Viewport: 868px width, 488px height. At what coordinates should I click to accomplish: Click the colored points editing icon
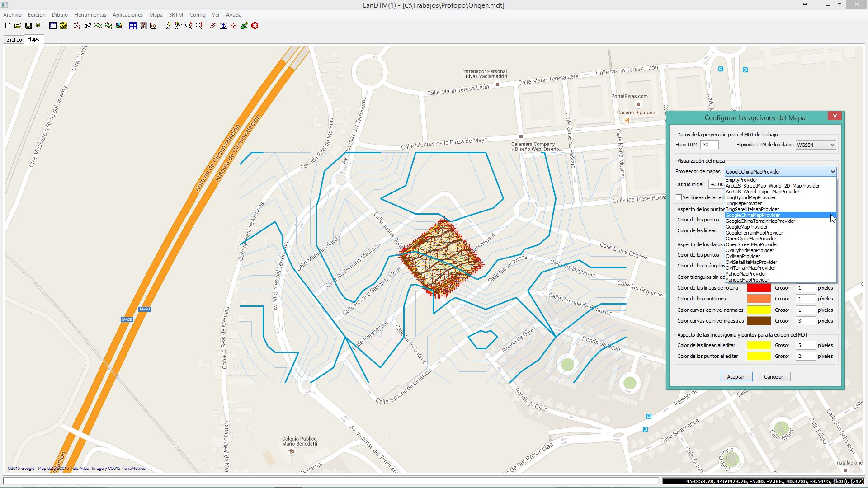[178, 26]
